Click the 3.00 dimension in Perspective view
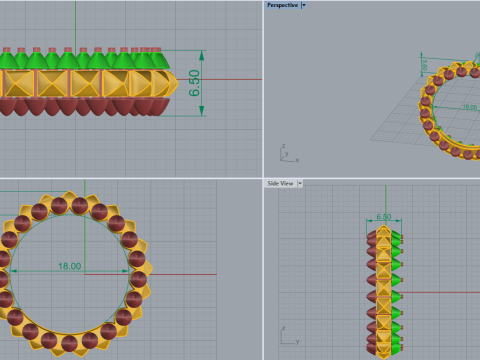 coord(424,65)
